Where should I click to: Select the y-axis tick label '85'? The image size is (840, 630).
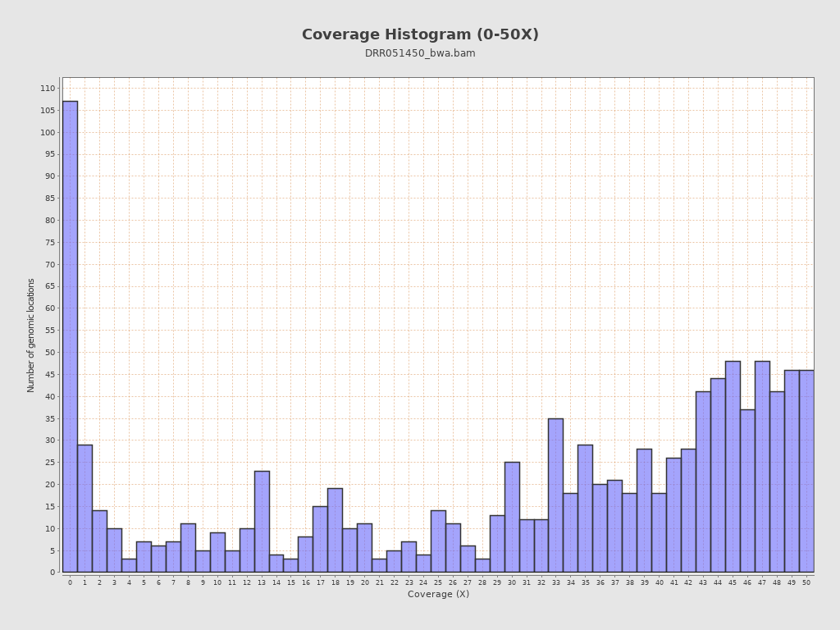(50, 199)
